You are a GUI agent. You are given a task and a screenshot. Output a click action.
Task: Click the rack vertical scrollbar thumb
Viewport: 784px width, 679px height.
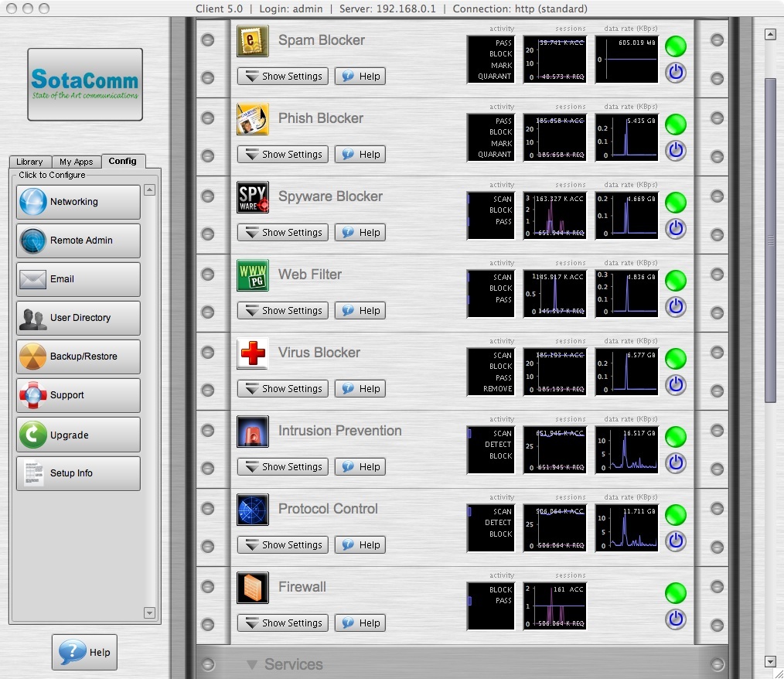pos(770,240)
